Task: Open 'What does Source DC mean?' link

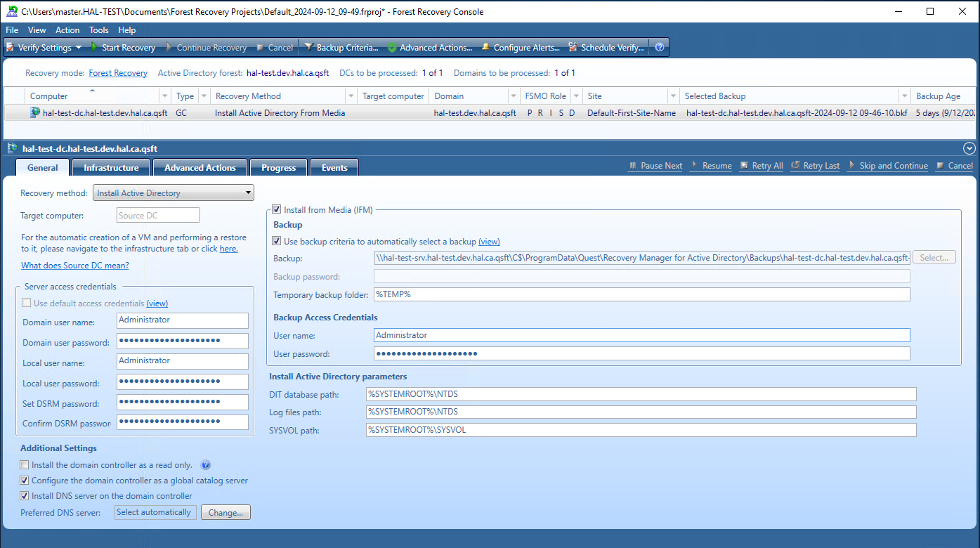Action: [x=74, y=266]
